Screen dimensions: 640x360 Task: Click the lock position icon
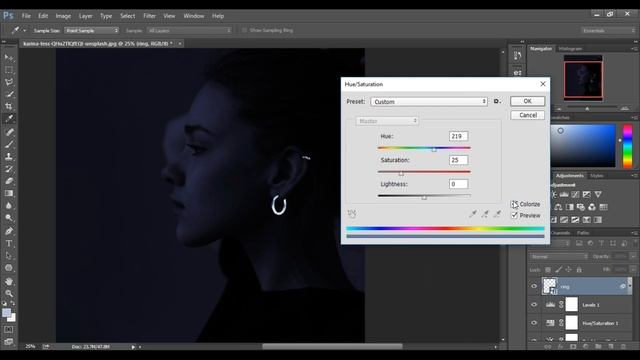pos(569,269)
